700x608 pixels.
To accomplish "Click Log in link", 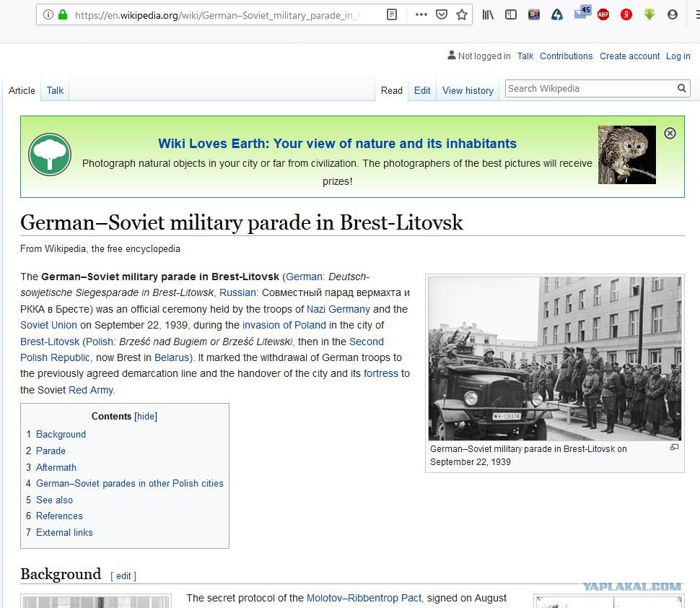I will tap(678, 56).
